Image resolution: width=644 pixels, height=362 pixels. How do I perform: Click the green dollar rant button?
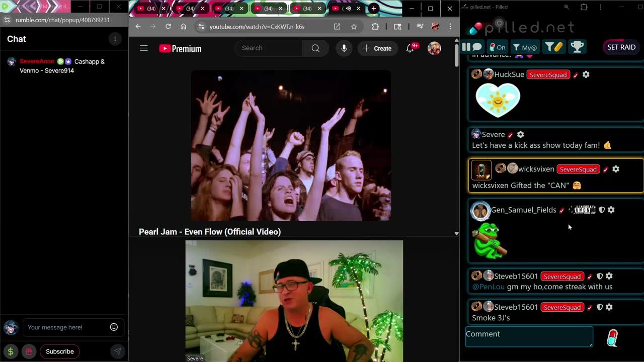click(x=11, y=351)
